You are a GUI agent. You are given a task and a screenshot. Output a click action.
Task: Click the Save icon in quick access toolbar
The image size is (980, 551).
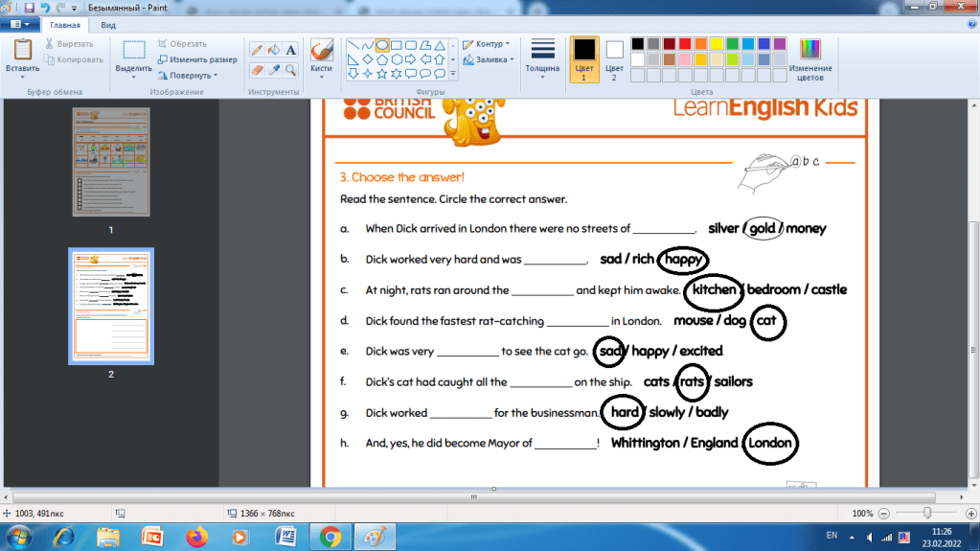tap(29, 7)
